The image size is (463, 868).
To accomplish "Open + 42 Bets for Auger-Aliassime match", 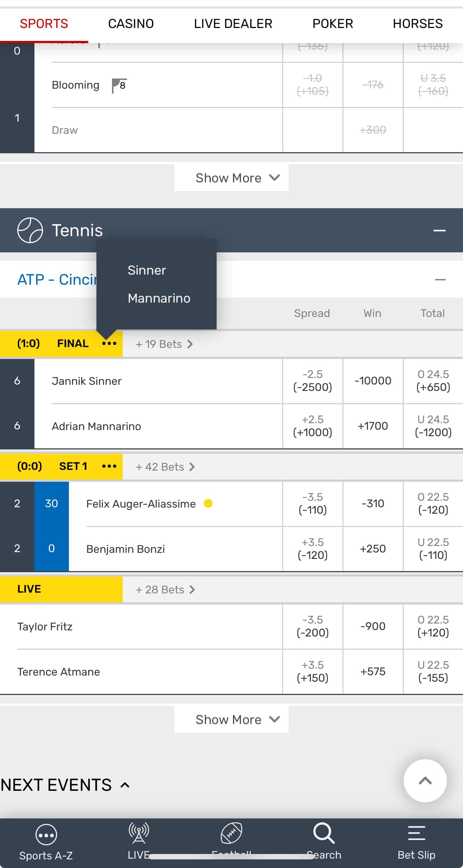I will pyautogui.click(x=165, y=467).
